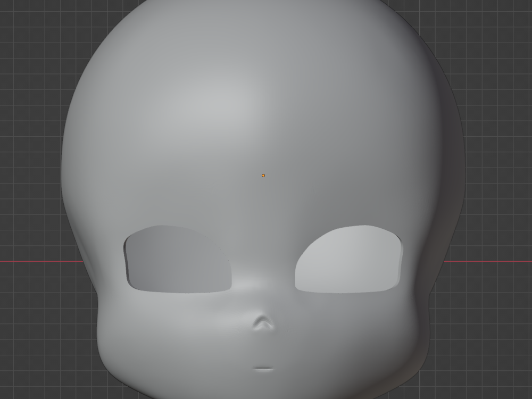
Task: Select the head's brighter right eye socket
Action: (x=349, y=259)
